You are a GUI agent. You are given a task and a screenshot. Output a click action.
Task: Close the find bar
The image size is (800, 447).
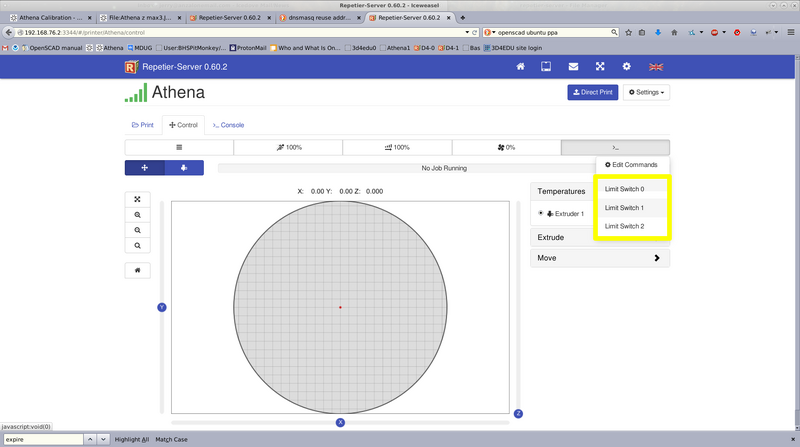point(793,439)
